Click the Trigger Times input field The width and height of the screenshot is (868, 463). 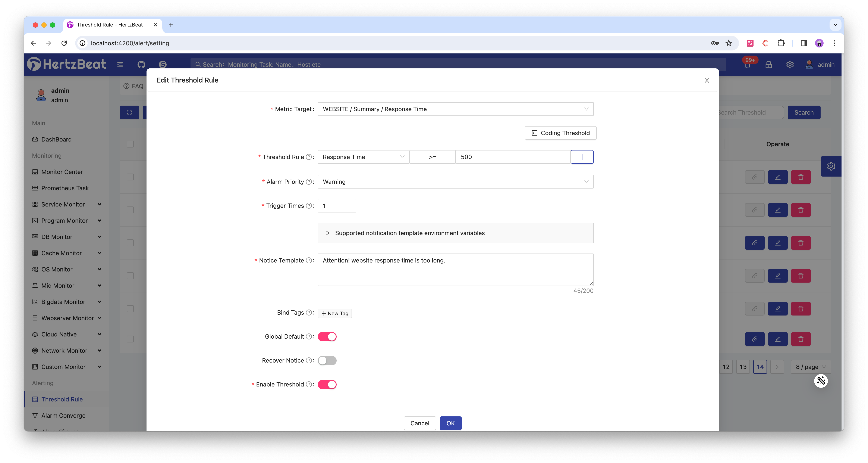(x=337, y=206)
